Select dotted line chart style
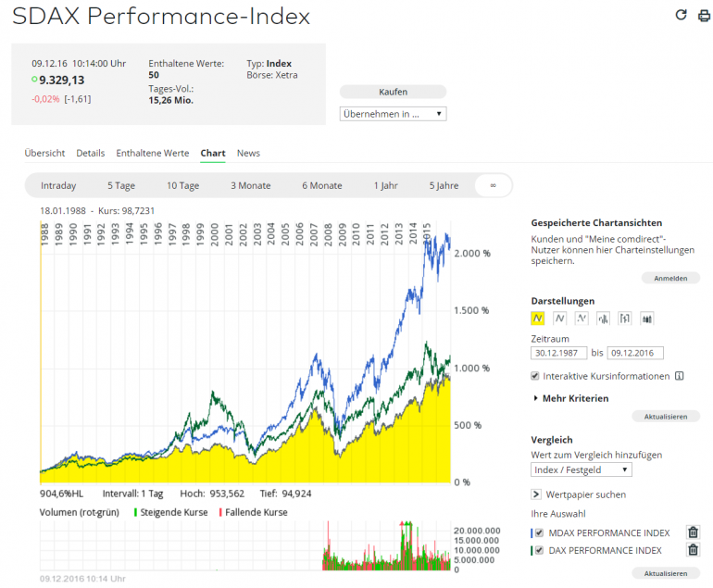 point(582,319)
